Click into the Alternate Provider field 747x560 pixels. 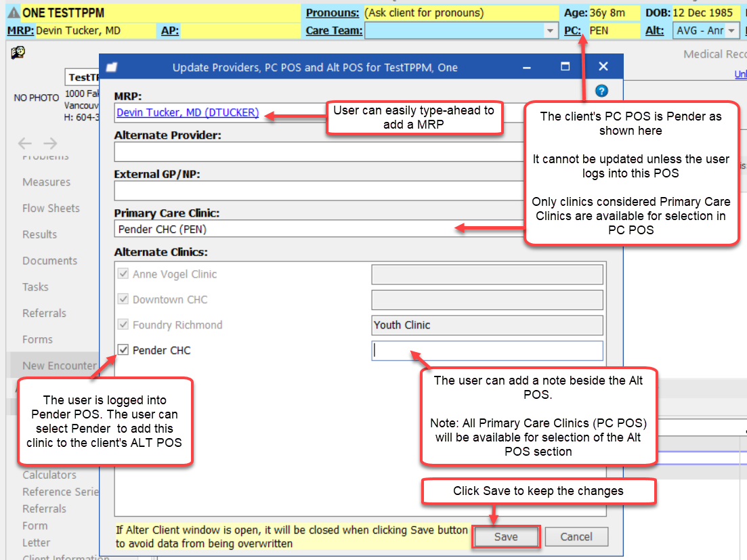click(x=319, y=152)
